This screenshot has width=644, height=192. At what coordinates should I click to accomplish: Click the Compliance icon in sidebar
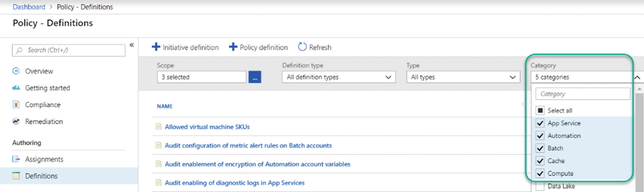[16, 105]
